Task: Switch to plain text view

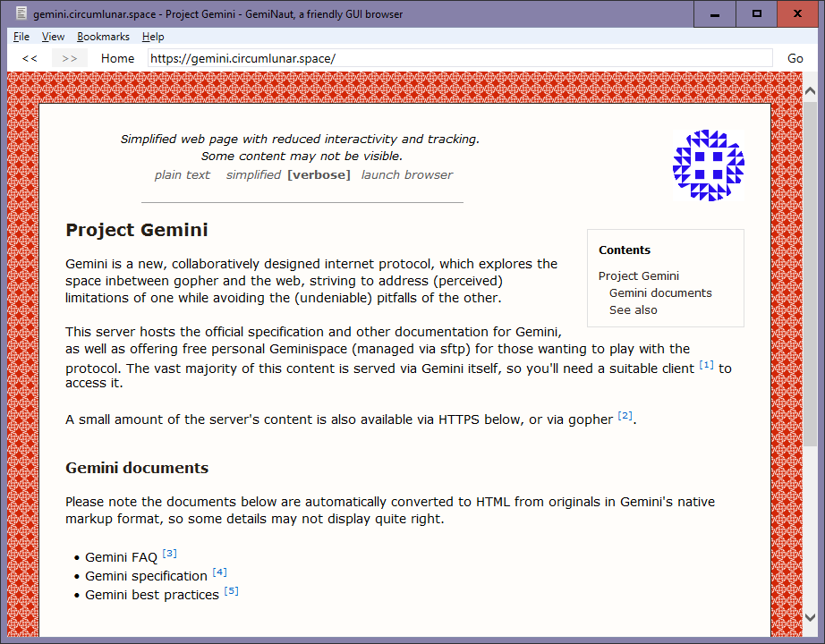Action: 182,175
